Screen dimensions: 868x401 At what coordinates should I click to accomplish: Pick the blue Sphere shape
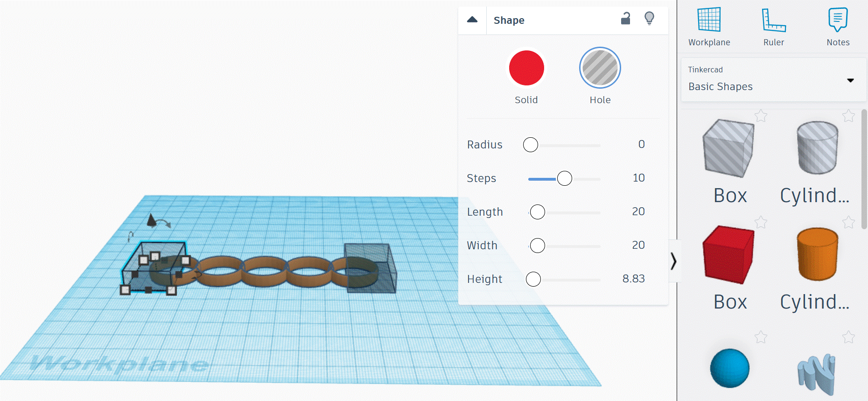[730, 368]
